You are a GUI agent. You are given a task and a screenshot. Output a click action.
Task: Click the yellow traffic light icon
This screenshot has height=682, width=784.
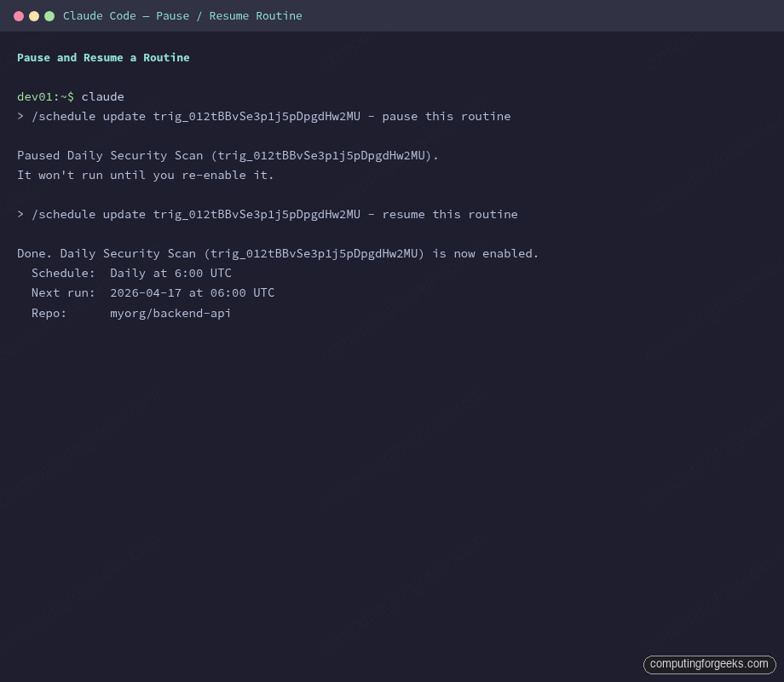(x=34, y=15)
